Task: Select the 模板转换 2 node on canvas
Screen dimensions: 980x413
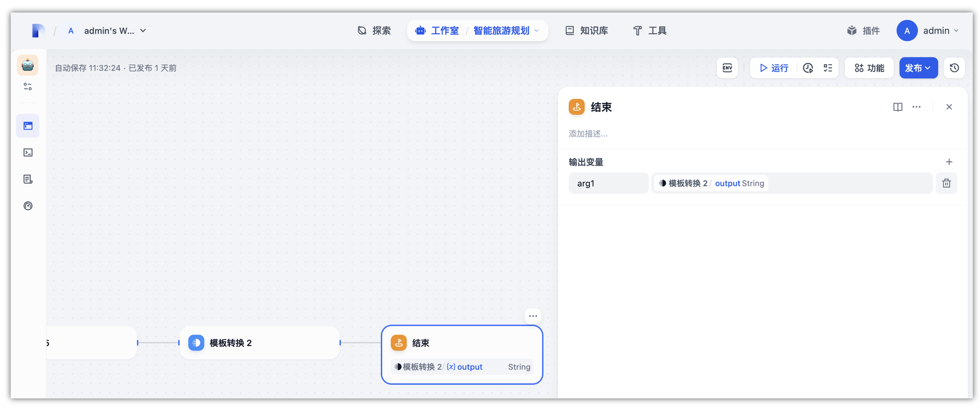Action: point(260,343)
